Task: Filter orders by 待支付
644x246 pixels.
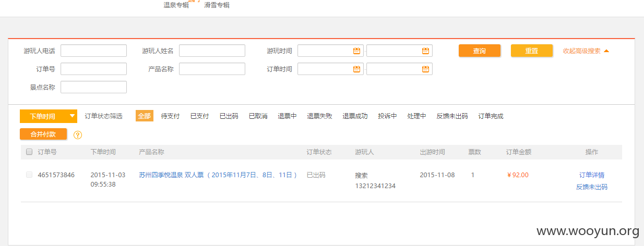Action: [170, 116]
